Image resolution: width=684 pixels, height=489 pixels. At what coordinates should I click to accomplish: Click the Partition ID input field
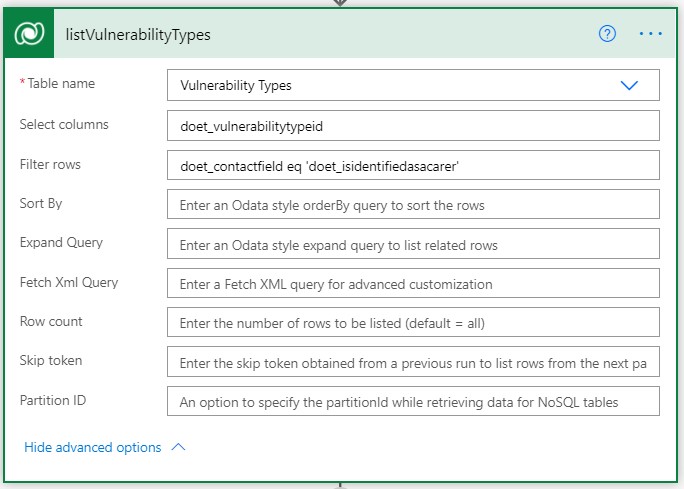point(413,402)
